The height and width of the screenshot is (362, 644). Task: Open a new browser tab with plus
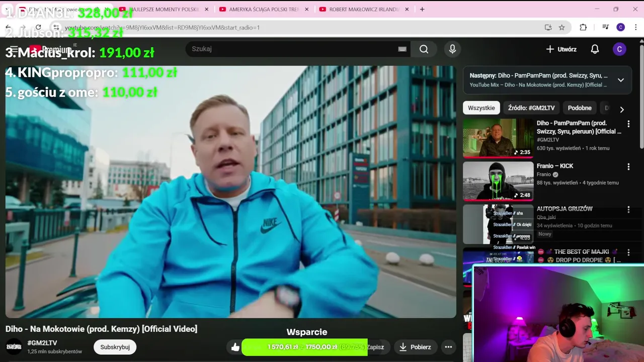pos(422,9)
